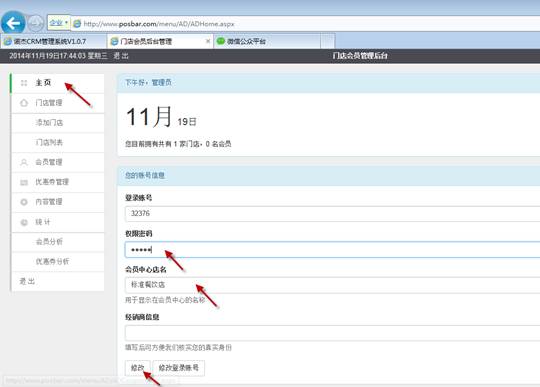Click the 会员中心店名 input field
The height and width of the screenshot is (387, 540).
click(332, 285)
